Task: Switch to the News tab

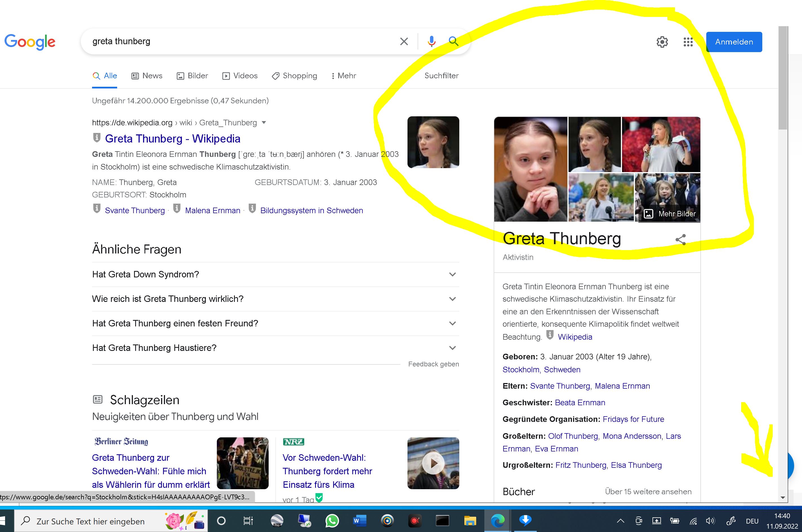Action: tap(147, 76)
